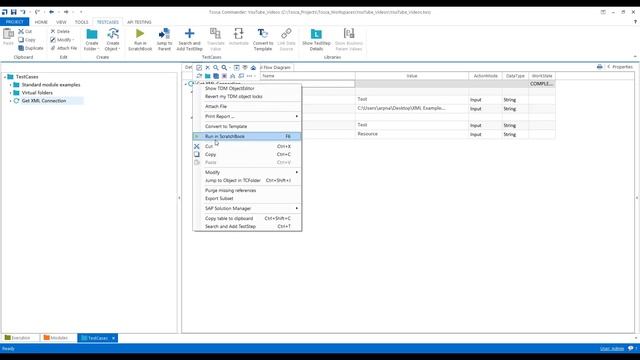Expand the Standard module examples folder arrow
Image resolution: width=640 pixels, height=360 pixels.
tap(11, 85)
